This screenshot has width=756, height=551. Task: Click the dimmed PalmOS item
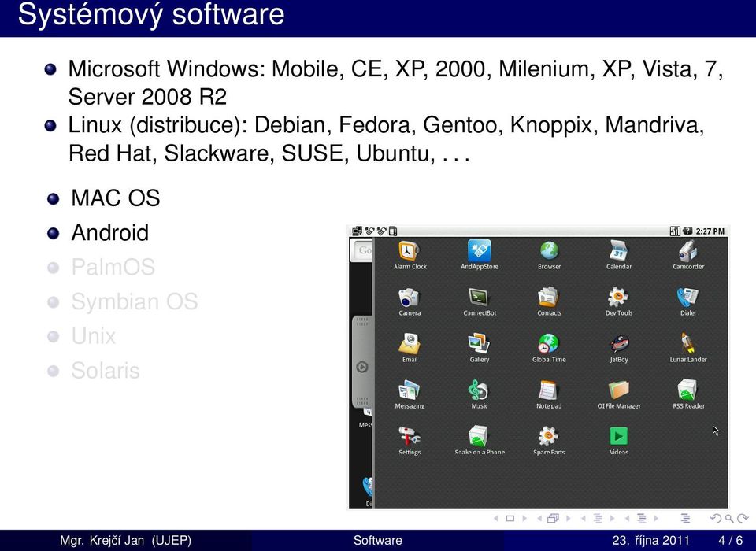[113, 267]
